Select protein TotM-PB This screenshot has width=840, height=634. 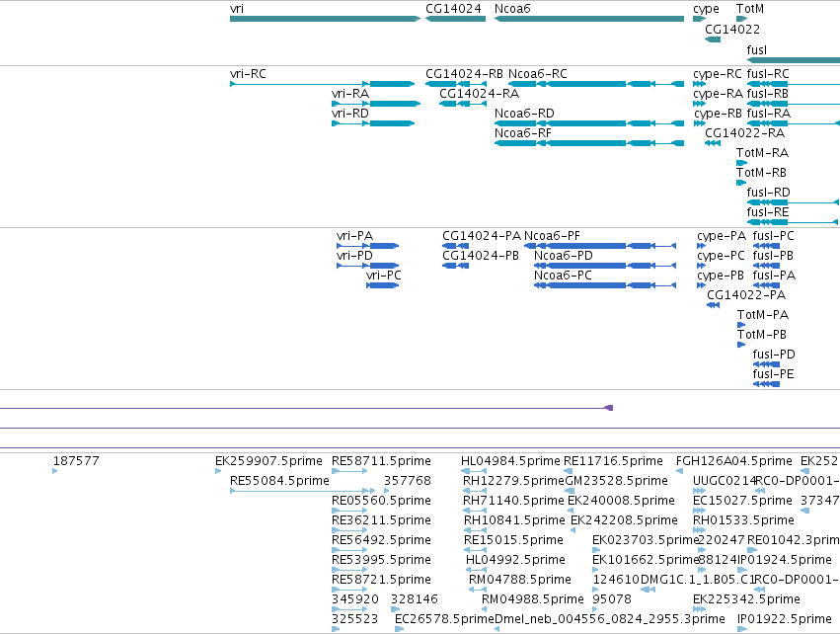point(741,345)
